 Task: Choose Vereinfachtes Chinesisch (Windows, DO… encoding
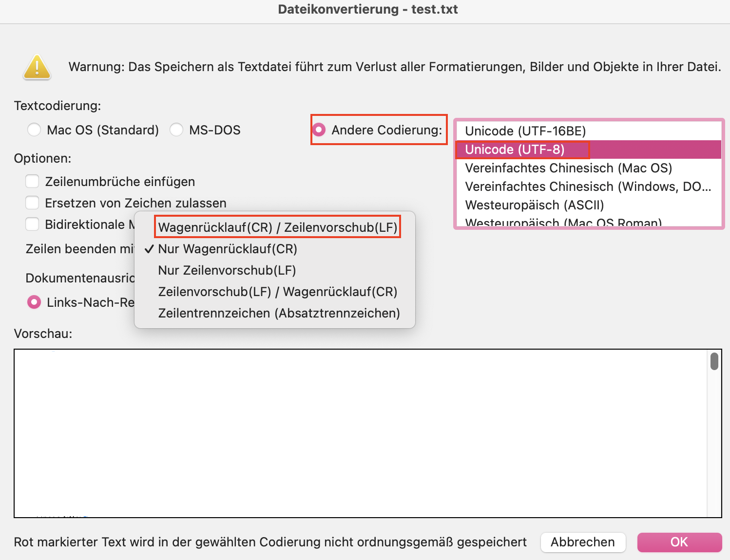(x=588, y=187)
